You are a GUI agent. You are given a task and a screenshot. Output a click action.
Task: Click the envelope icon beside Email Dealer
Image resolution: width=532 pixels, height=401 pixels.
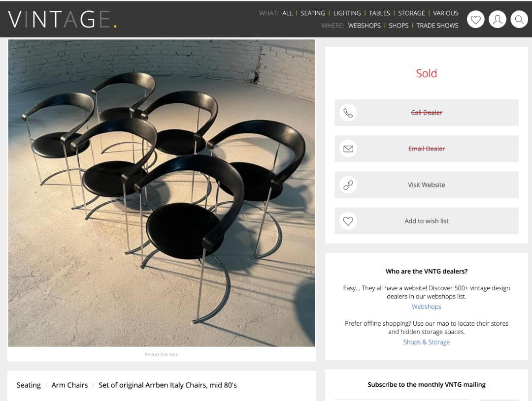pyautogui.click(x=348, y=149)
